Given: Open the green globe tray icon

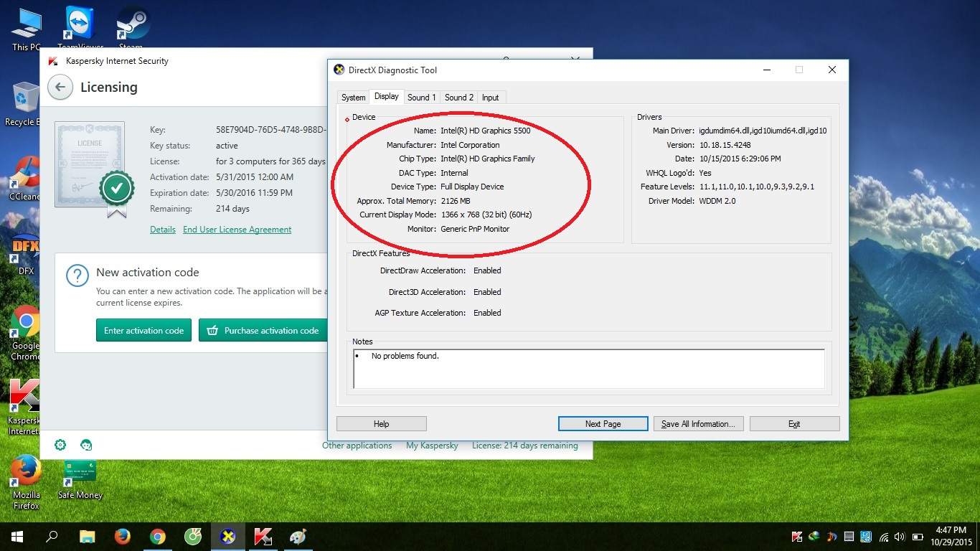Looking at the screenshot, I should [x=814, y=537].
